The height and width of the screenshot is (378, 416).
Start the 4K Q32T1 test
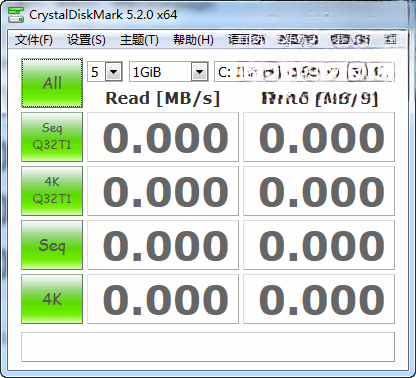pyautogui.click(x=52, y=191)
